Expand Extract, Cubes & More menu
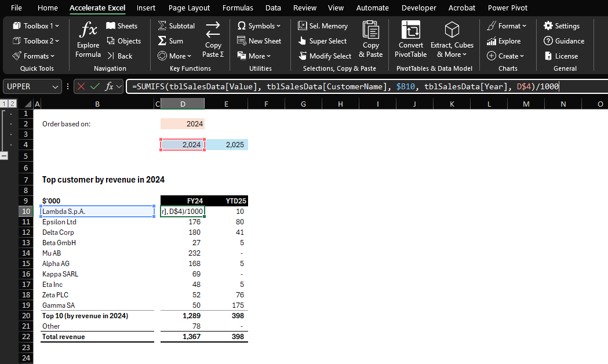This screenshot has height=364, width=608. click(452, 40)
